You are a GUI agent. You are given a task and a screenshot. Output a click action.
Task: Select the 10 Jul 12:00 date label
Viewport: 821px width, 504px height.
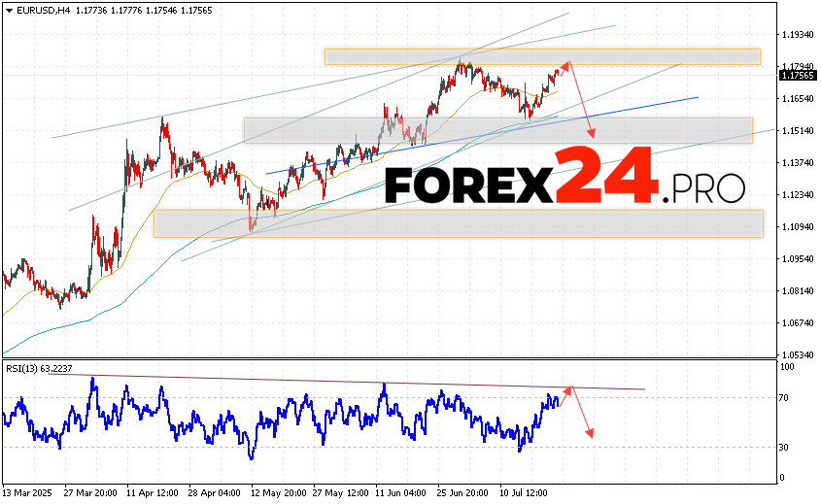coord(524,493)
